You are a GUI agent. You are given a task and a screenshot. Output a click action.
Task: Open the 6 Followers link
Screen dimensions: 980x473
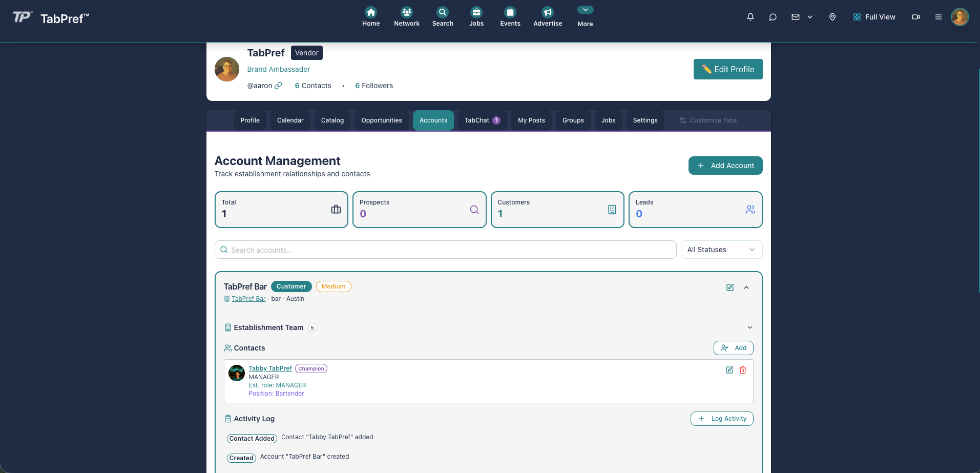point(374,86)
